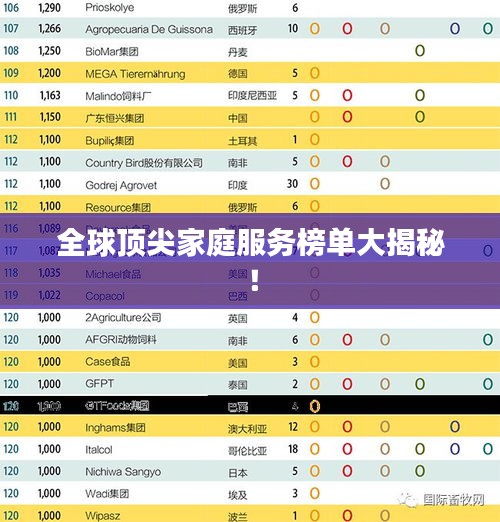Click the country 中国 in the 广东恒兴 row
Image resolution: width=500 pixels, height=522 pixels.
(x=238, y=118)
